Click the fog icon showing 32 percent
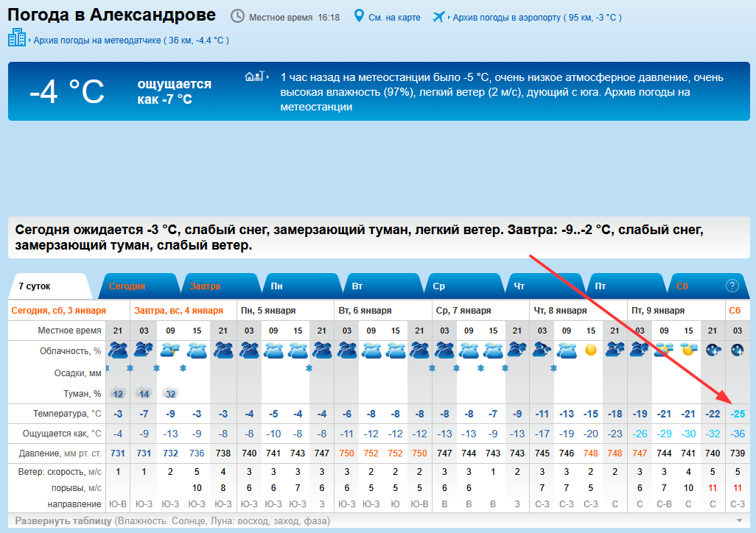 click(170, 393)
